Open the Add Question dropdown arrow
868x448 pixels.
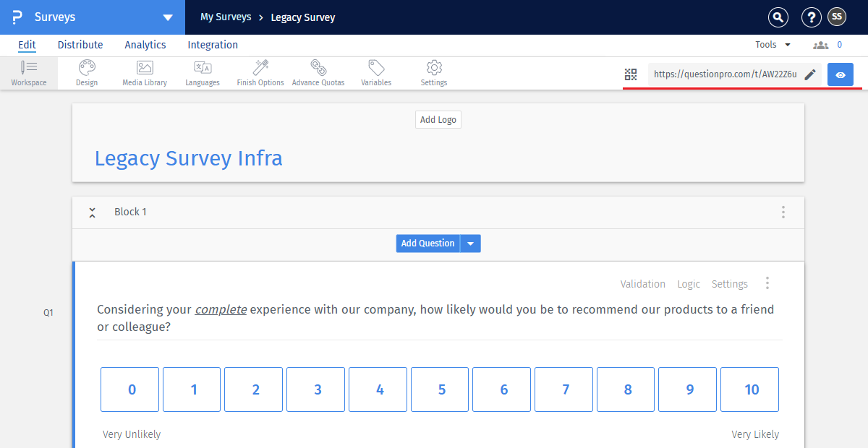[x=470, y=243]
